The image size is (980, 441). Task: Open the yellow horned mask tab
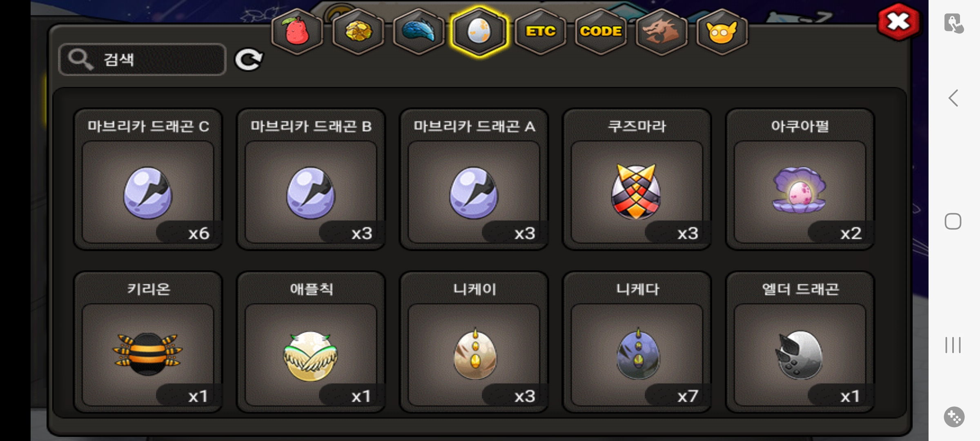[722, 32]
